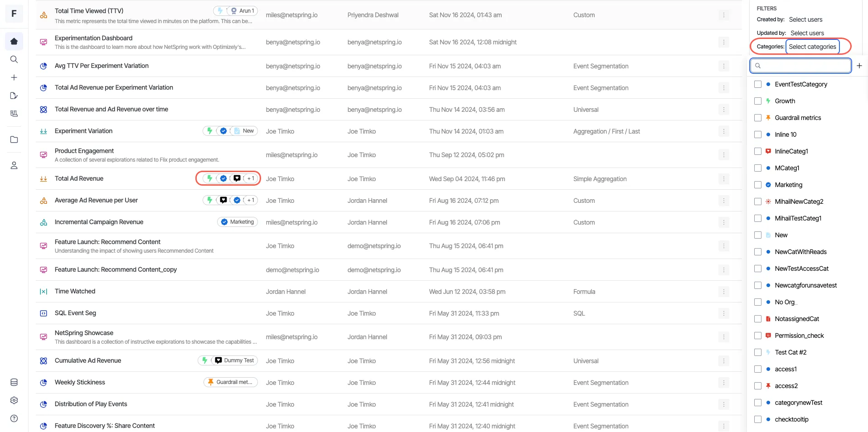The width and height of the screenshot is (868, 432).
Task: Check the Permission_check checkbox
Action: click(x=758, y=336)
